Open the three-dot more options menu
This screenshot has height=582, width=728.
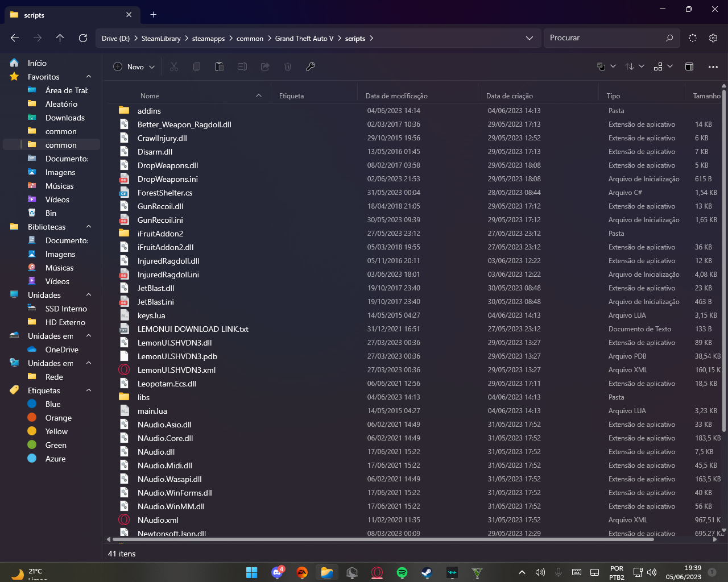coord(713,66)
